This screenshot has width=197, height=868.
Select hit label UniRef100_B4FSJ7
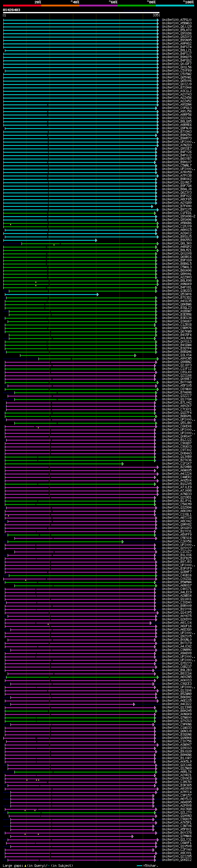click(177, 54)
